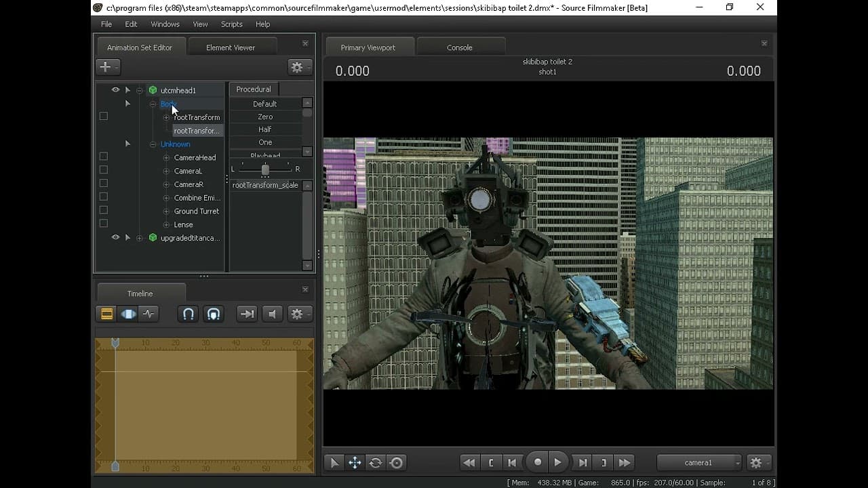The image size is (868, 488).
Task: Apply the Half procedural preset
Action: pyautogui.click(x=265, y=129)
